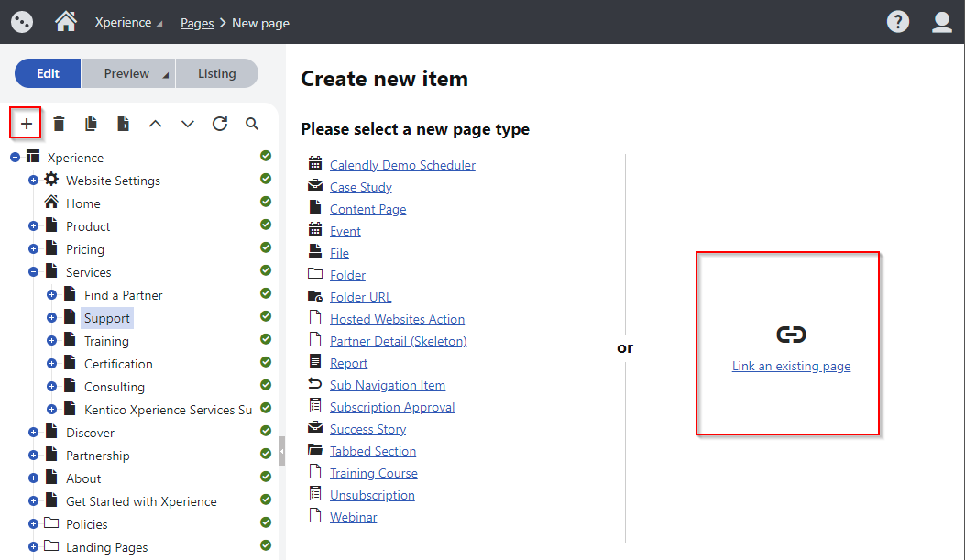
Task: Click the house icon of Home tree item
Action: coord(51,202)
